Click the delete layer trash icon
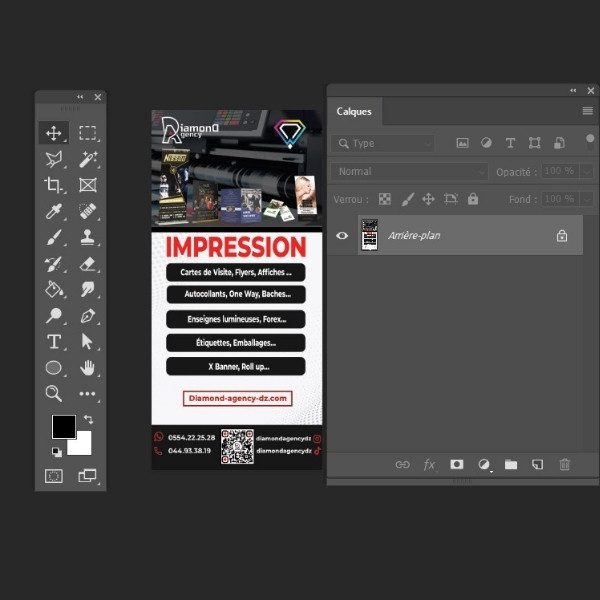 click(564, 465)
